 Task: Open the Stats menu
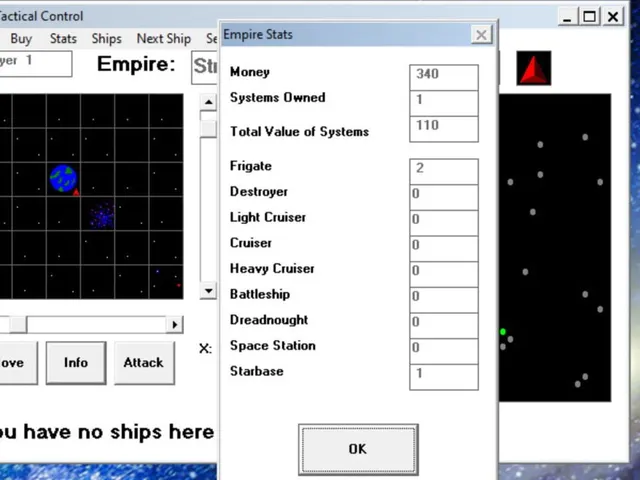click(x=63, y=39)
